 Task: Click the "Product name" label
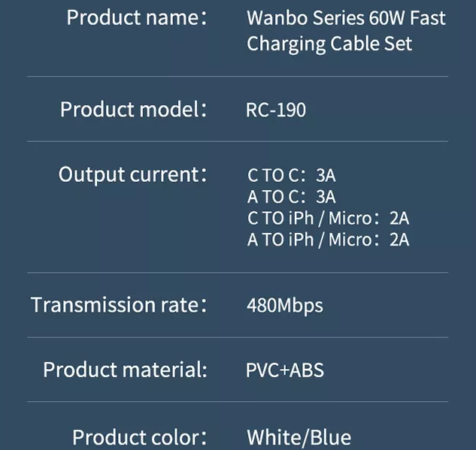click(136, 17)
